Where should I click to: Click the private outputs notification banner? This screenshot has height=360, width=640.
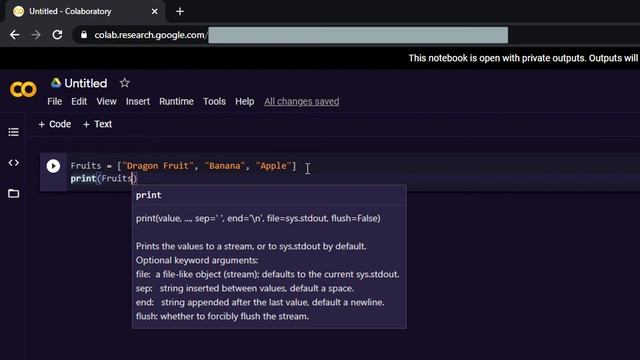[x=523, y=58]
